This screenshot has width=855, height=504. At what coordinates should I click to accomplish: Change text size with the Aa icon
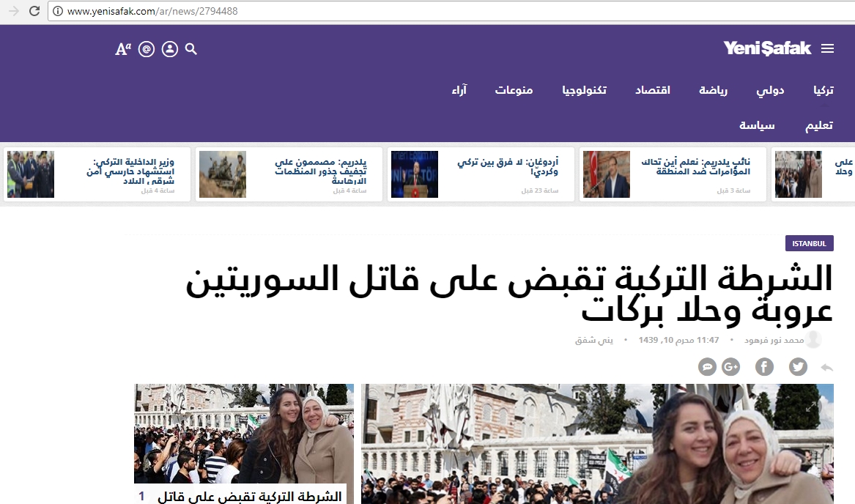[x=123, y=49]
